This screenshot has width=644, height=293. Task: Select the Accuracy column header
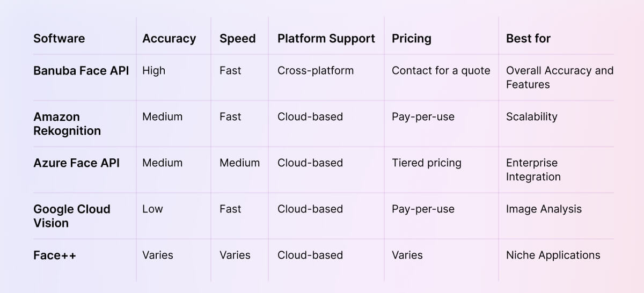(169, 39)
